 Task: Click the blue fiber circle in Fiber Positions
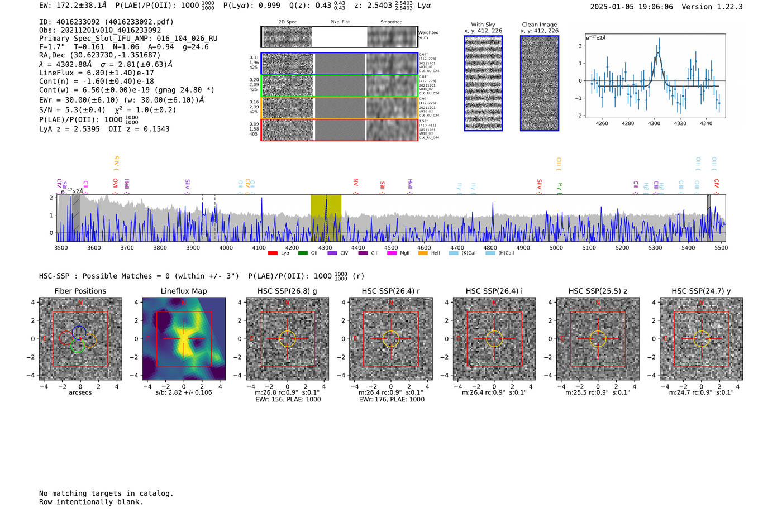[x=79, y=333]
